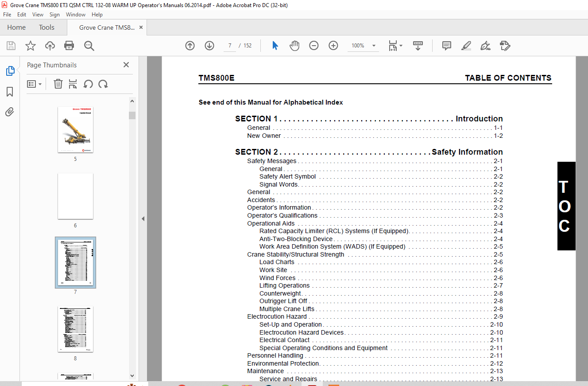Open the Sign menu

pyautogui.click(x=54, y=15)
